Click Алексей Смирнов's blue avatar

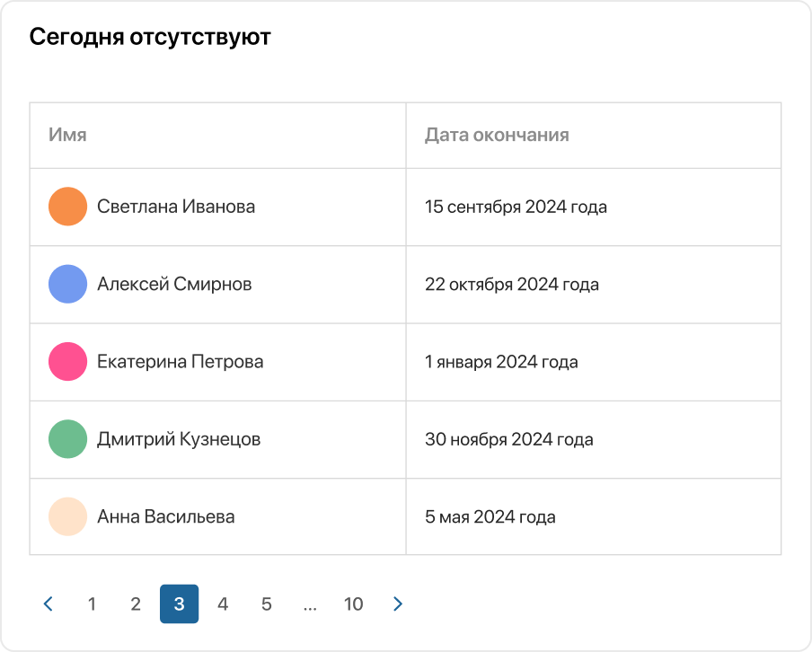[x=67, y=284]
